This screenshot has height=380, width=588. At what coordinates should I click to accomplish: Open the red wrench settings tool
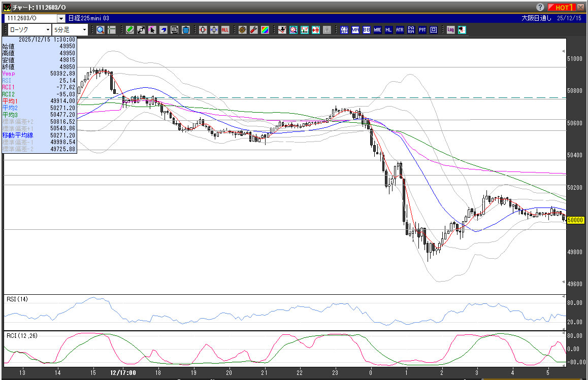[253, 30]
